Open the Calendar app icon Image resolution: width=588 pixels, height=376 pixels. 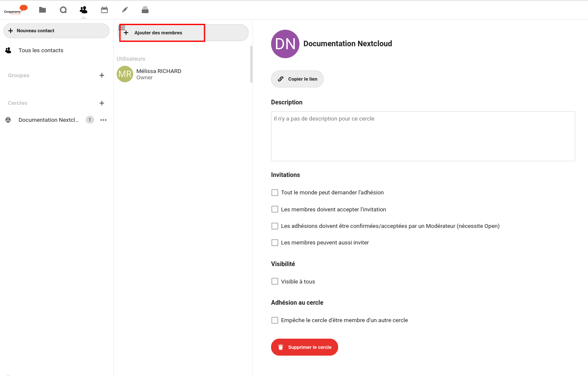pos(104,10)
